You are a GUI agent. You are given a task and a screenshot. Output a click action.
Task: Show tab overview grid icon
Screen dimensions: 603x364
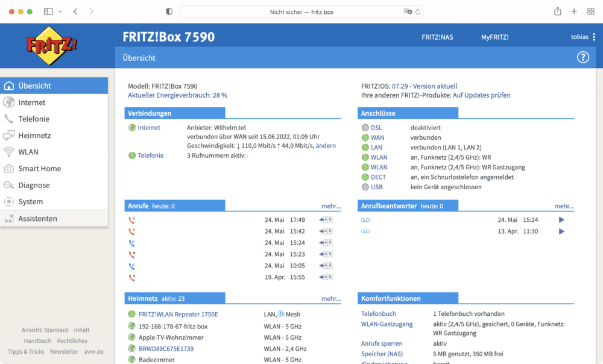[x=591, y=11]
